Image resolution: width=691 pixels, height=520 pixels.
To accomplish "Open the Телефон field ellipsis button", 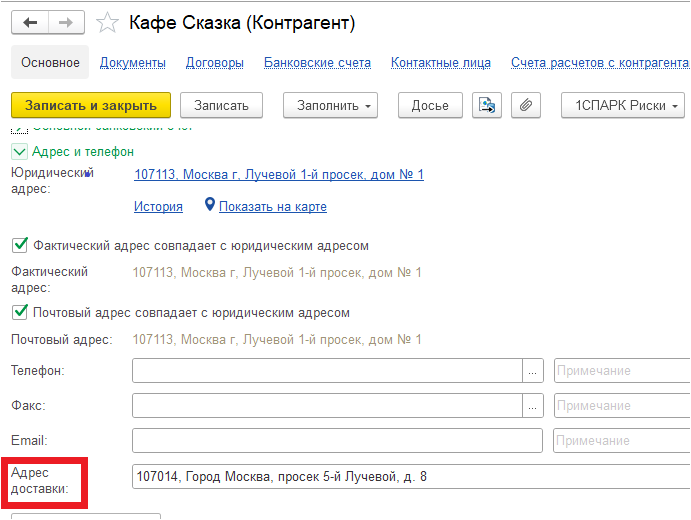I will pyautogui.click(x=533, y=371).
